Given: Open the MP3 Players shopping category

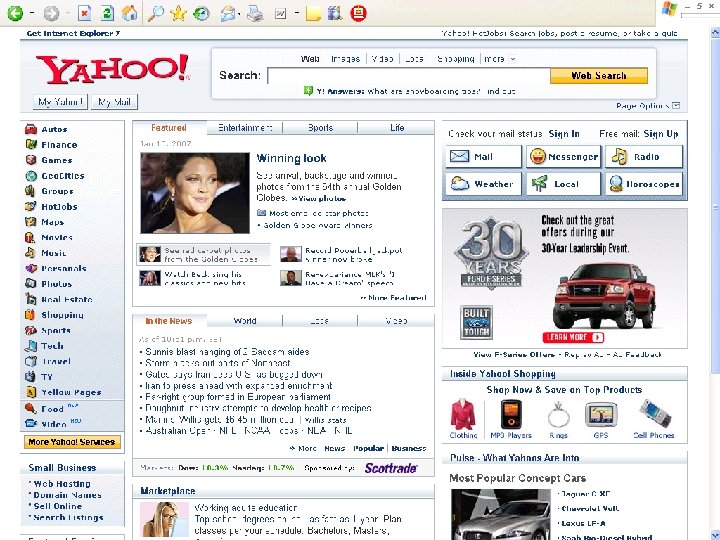Looking at the screenshot, I should (x=511, y=419).
